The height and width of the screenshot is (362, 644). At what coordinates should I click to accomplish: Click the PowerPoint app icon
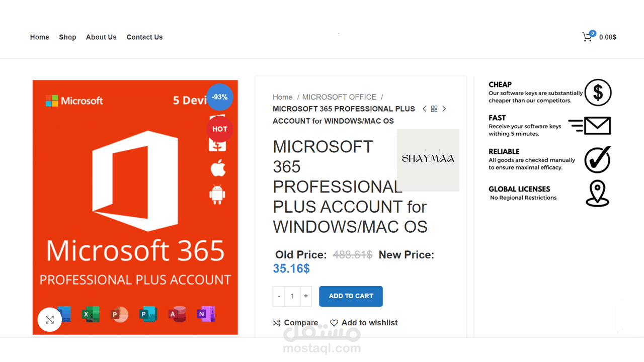120,314
